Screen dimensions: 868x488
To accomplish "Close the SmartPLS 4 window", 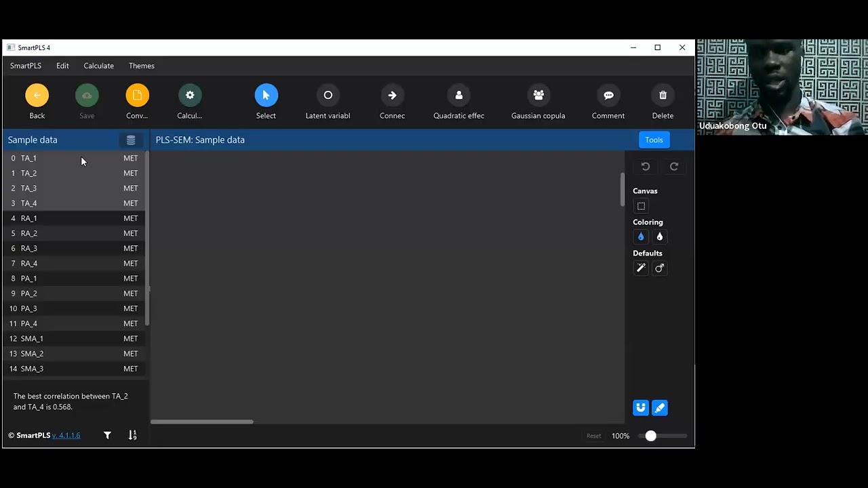I will [682, 47].
